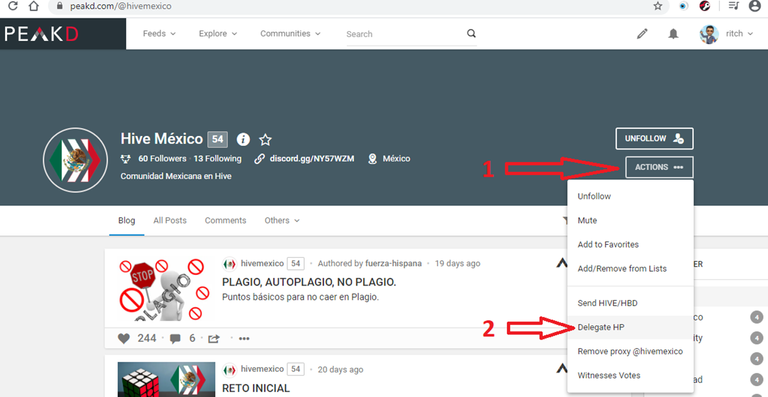The height and width of the screenshot is (397, 768).
Task: Open the media control icon in browser toolbar
Action: pos(733,6)
